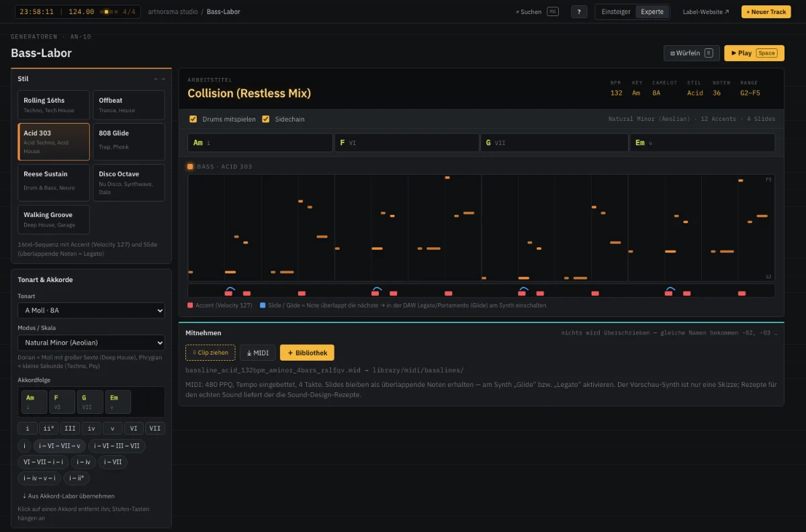This screenshot has width=806, height=532.
Task: Click the previous style left arrow in Stil header
Action: (x=156, y=79)
